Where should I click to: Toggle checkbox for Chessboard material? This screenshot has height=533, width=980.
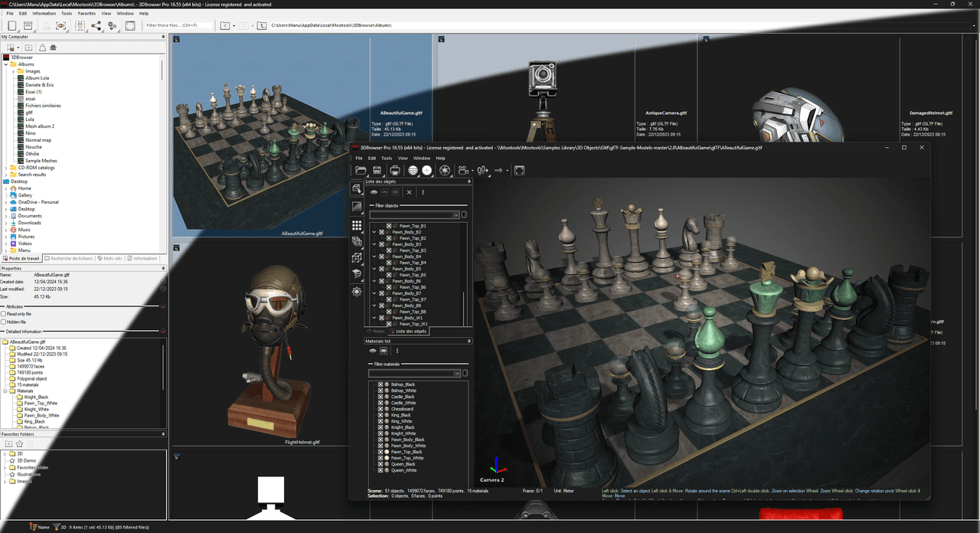coord(381,409)
